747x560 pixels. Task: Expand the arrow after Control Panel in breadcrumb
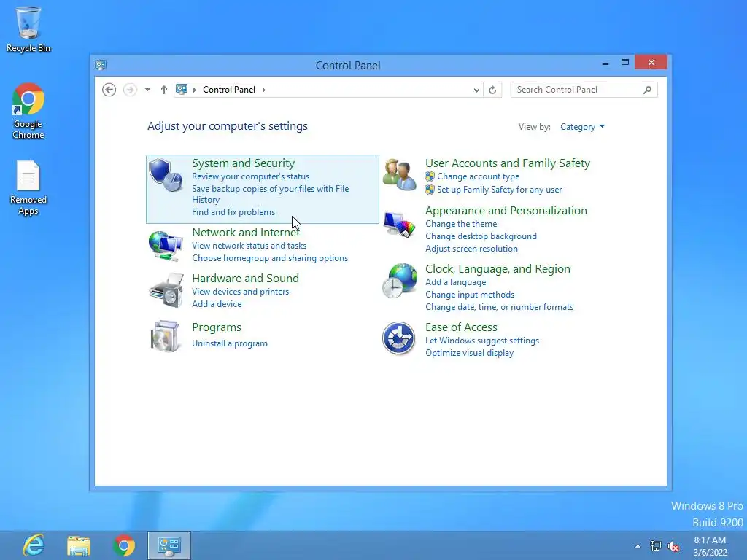point(263,90)
